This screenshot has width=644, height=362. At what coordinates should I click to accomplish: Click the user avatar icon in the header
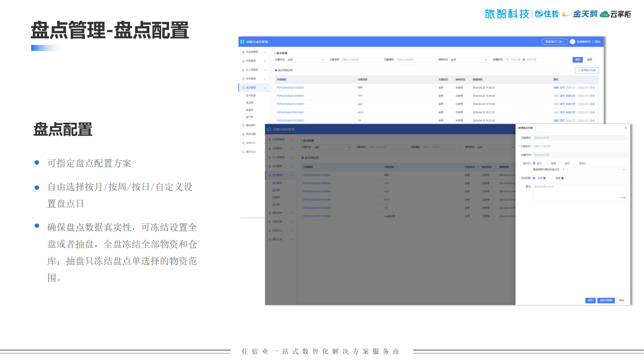(573, 42)
